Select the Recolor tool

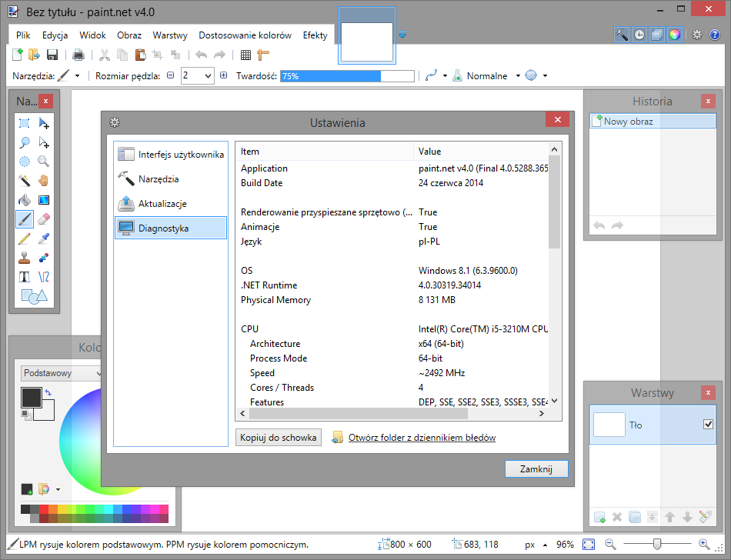coord(44,258)
